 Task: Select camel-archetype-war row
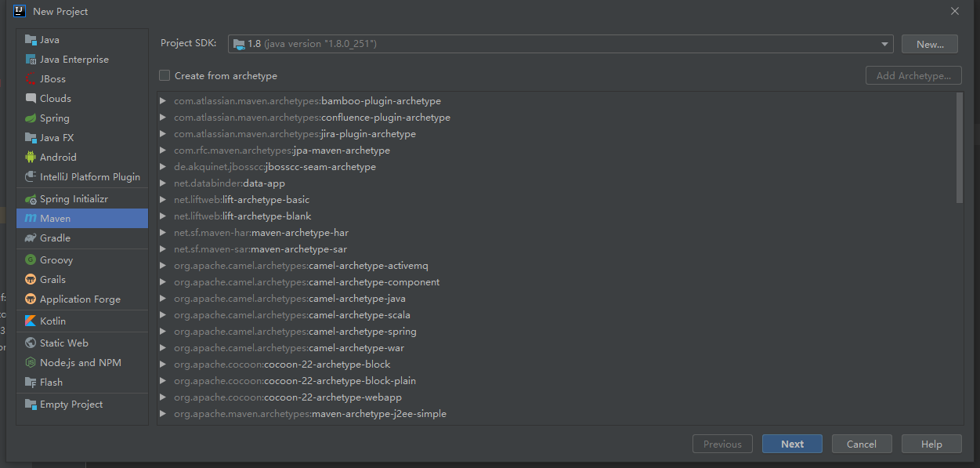(x=556, y=348)
